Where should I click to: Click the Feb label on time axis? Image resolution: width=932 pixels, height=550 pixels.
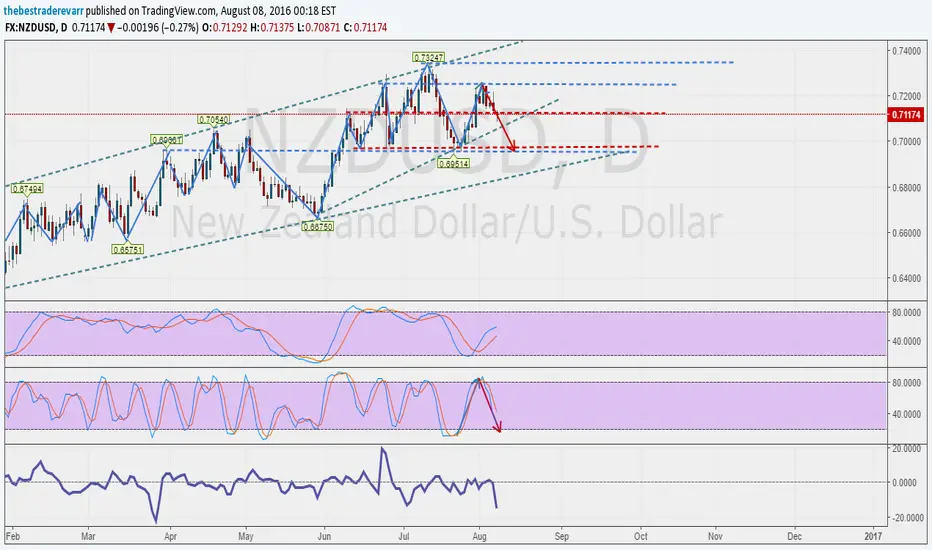[12, 536]
